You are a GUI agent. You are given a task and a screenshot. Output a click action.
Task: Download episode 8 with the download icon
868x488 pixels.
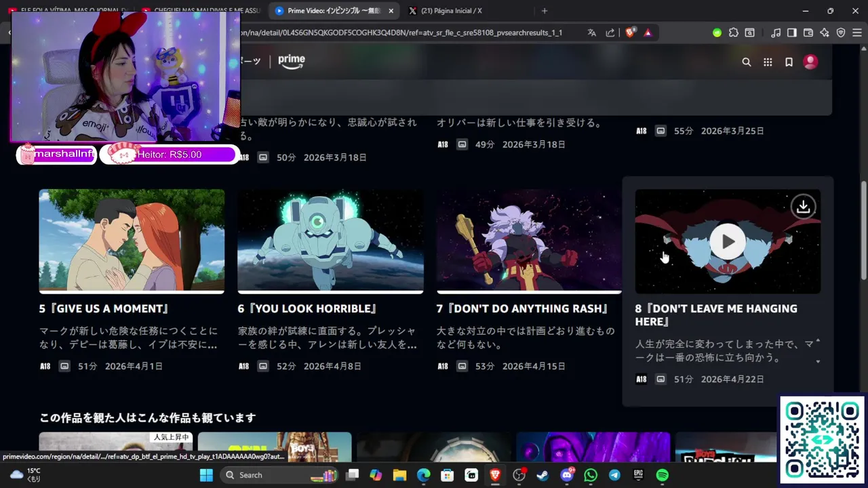pos(803,207)
